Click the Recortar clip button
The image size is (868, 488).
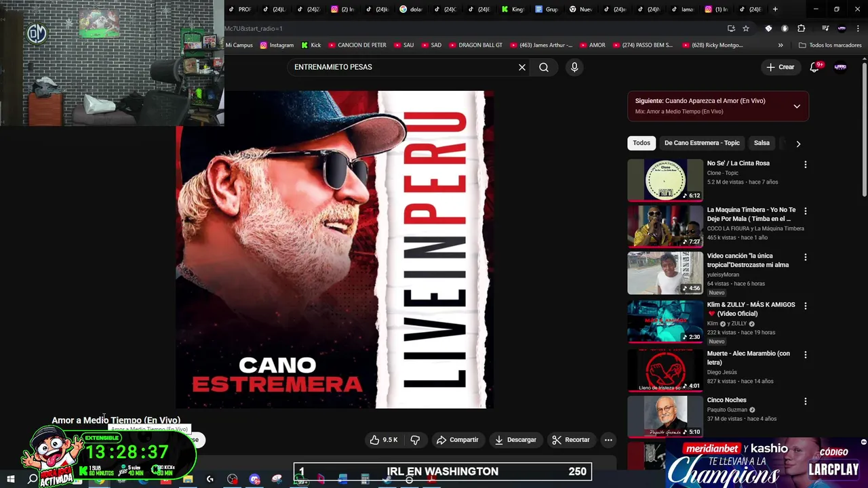click(x=570, y=440)
